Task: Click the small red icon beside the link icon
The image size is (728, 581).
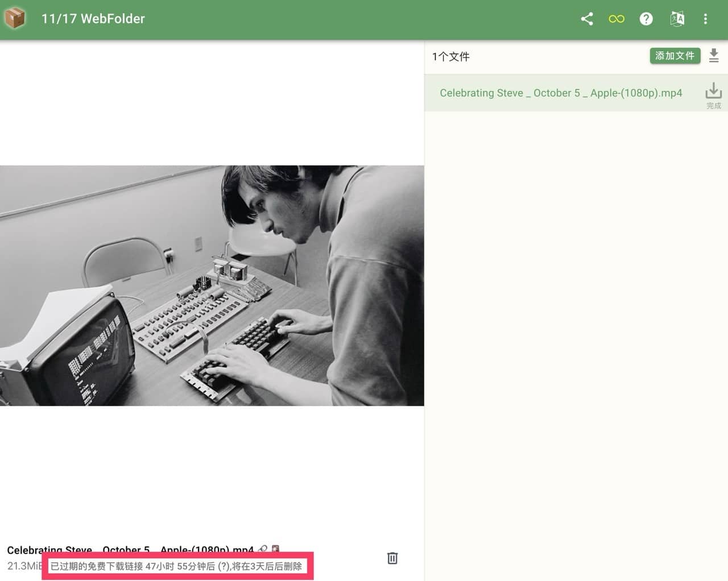Action: click(x=275, y=549)
